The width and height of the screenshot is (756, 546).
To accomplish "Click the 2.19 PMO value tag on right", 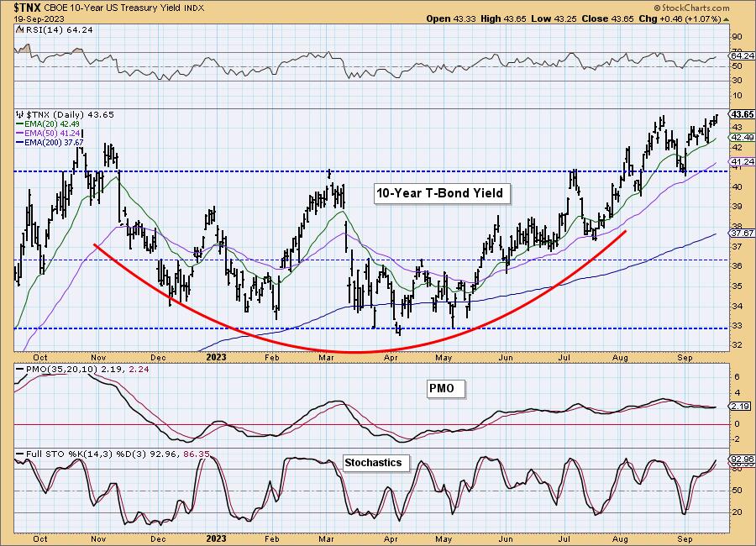I will (743, 407).
